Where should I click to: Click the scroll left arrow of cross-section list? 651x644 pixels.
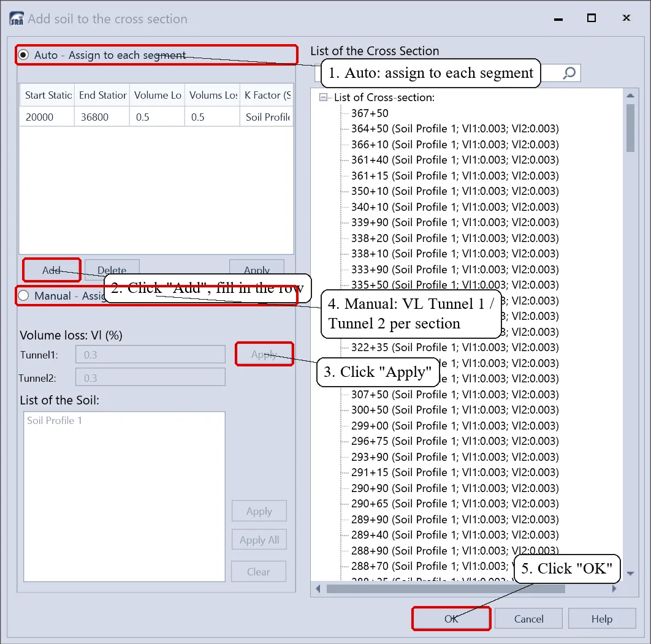coord(318,589)
